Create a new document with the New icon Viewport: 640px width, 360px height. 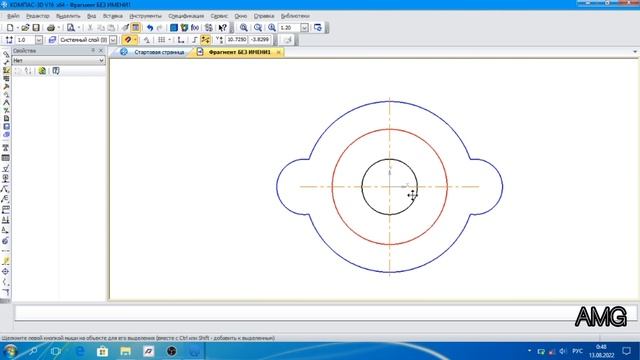[x=10, y=28]
